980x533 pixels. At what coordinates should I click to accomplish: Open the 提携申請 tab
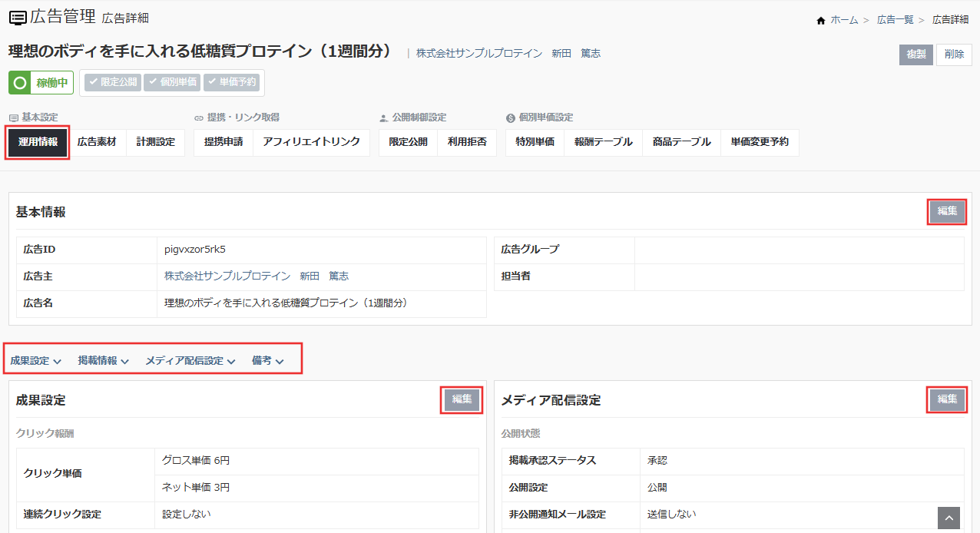(x=223, y=142)
